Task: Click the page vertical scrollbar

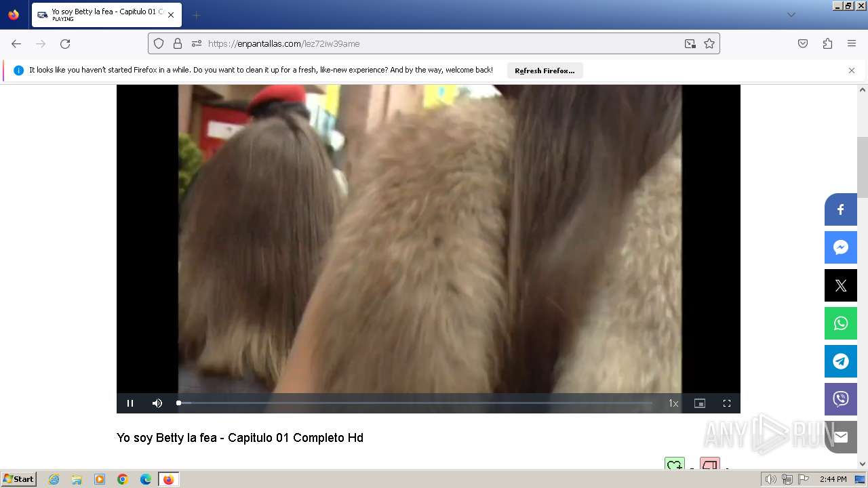Action: [863, 166]
